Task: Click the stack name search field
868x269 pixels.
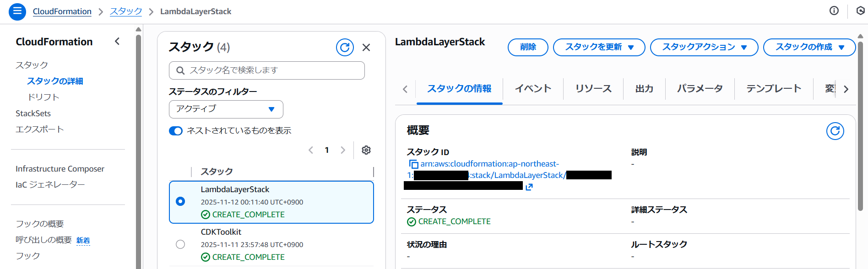Action: pyautogui.click(x=266, y=70)
